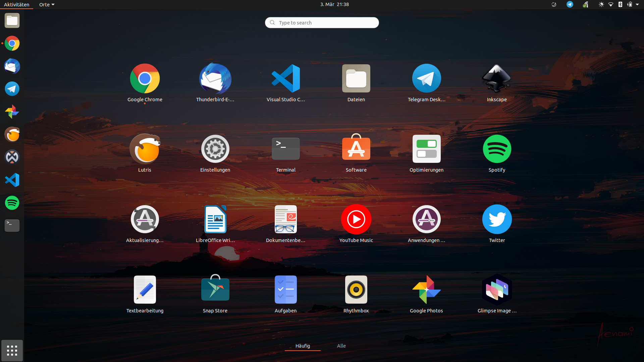Launch Lutris from the dock
Image resolution: width=644 pixels, height=362 pixels.
click(12, 134)
